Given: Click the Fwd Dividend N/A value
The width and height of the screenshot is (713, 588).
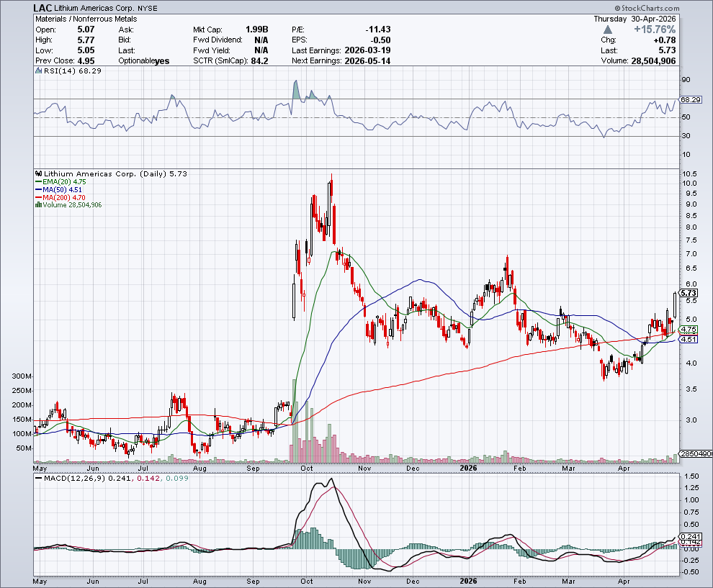Looking at the screenshot, I should [261, 40].
